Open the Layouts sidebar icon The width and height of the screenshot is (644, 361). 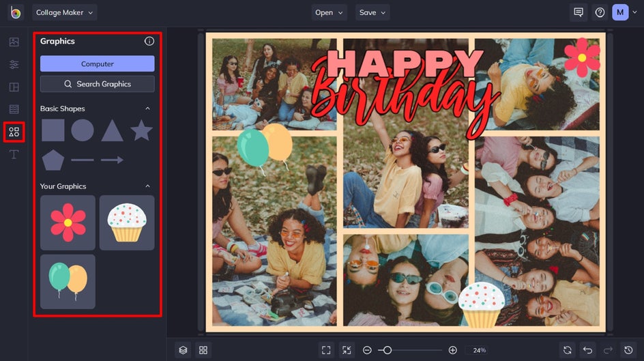tap(14, 87)
